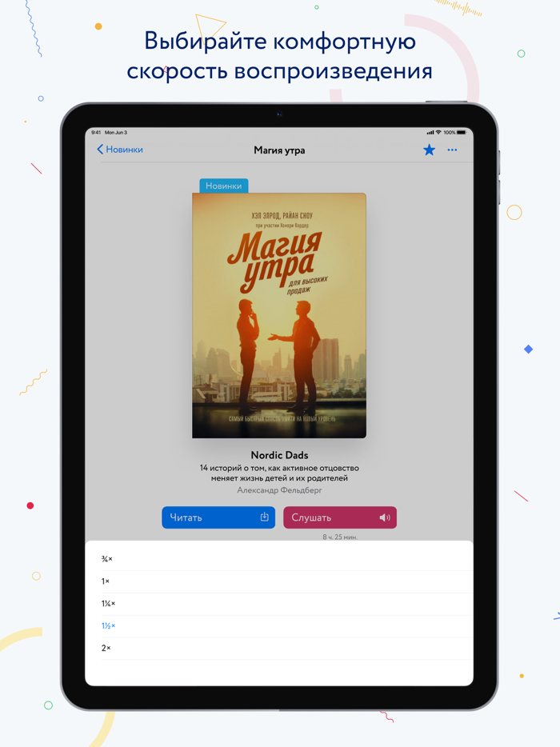Open the three-dot more options menu
Screen dimensions: 560x747
452,150
